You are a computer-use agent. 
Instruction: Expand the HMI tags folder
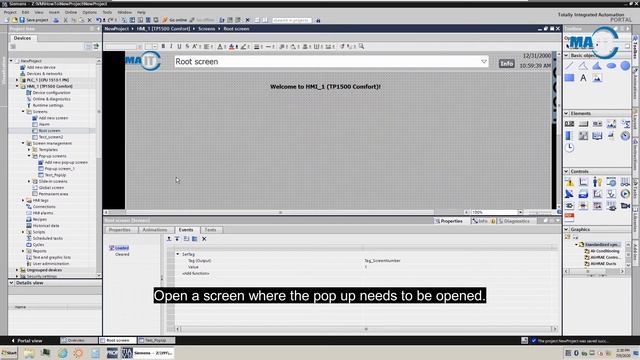(x=23, y=200)
